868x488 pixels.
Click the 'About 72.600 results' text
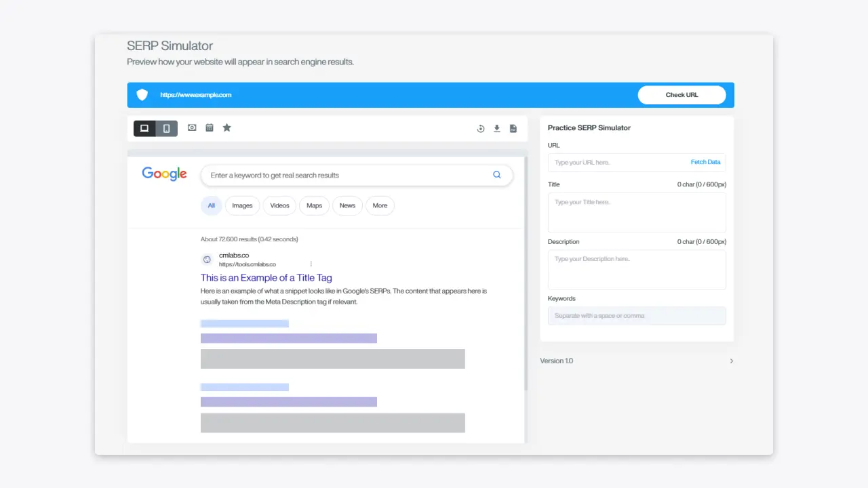coord(250,239)
